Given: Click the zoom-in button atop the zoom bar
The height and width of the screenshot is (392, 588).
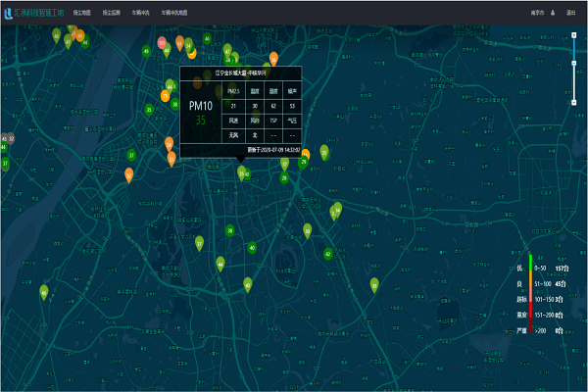Looking at the screenshot, I should pyautogui.click(x=573, y=35).
